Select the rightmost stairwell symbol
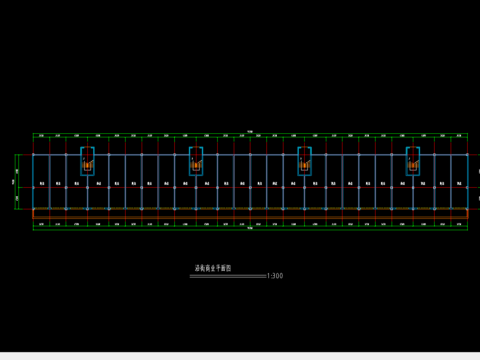 point(413,165)
